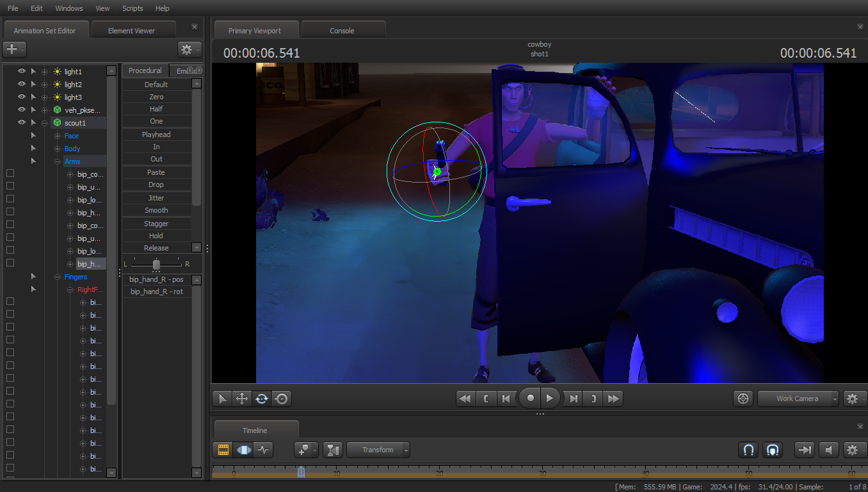Viewport: 868px width, 492px height.
Task: Open the Work Camera dropdown
Action: tap(798, 398)
